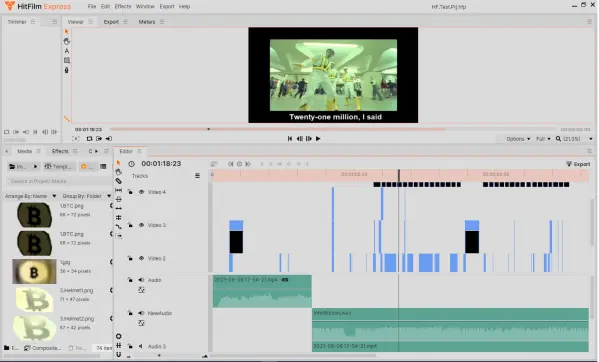Click the Viewer zoom magnifier icon
The width and height of the screenshot is (599, 362).
[558, 139]
